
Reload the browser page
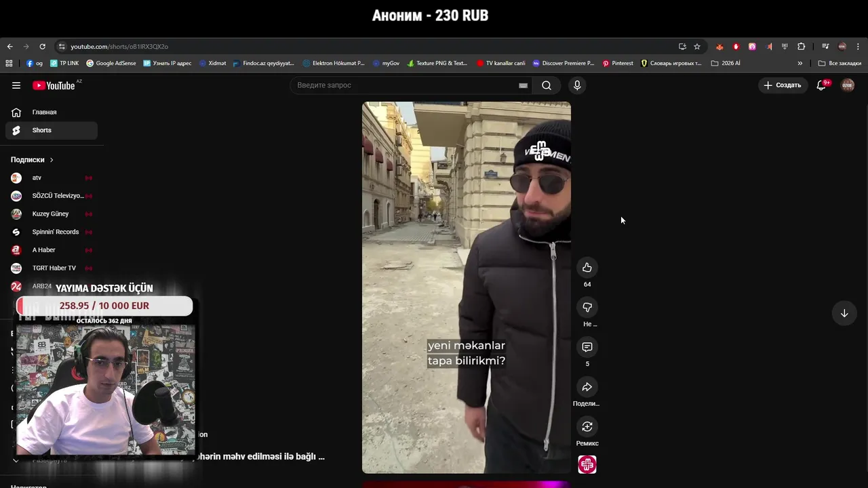(x=42, y=47)
